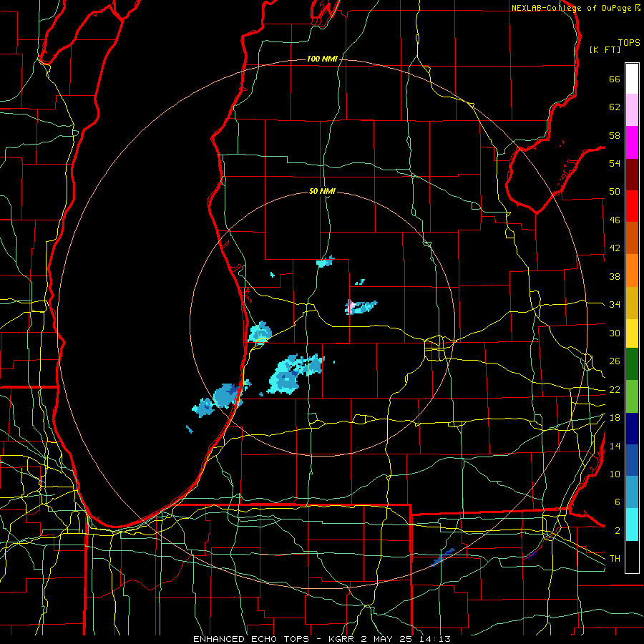
Task: Click the 34 legend value
Action: click(x=615, y=305)
